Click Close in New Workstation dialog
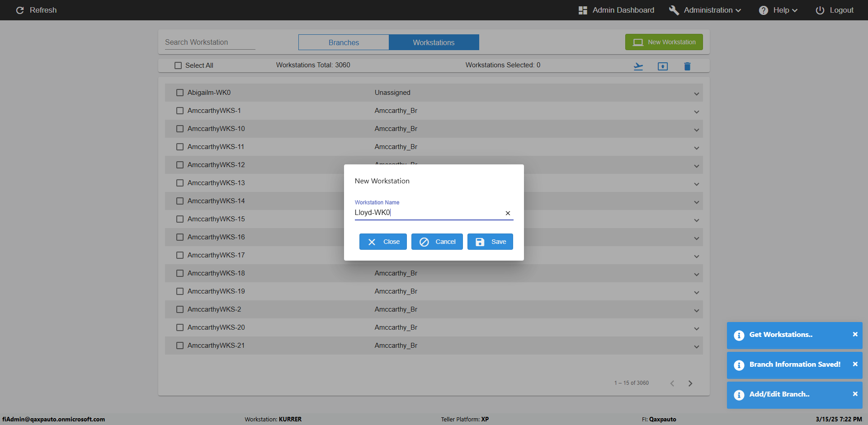868x425 pixels. tap(383, 242)
